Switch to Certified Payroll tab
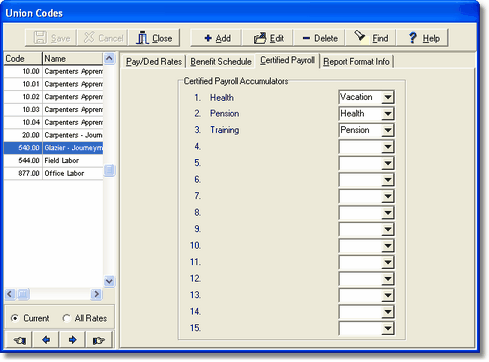 (x=287, y=60)
